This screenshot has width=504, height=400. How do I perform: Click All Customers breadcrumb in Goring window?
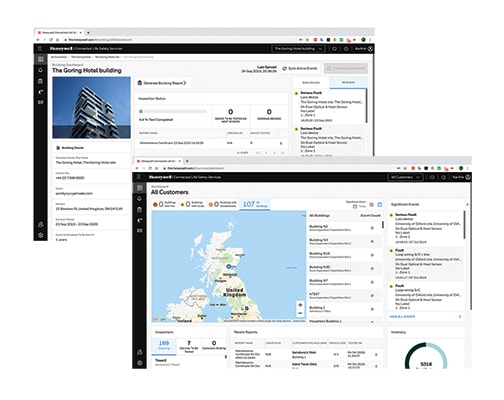(x=59, y=57)
